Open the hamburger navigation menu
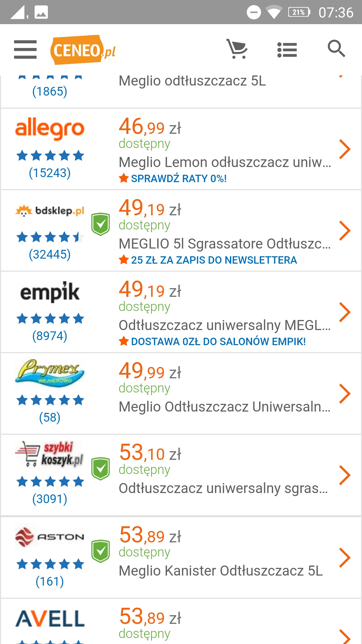 click(x=25, y=50)
